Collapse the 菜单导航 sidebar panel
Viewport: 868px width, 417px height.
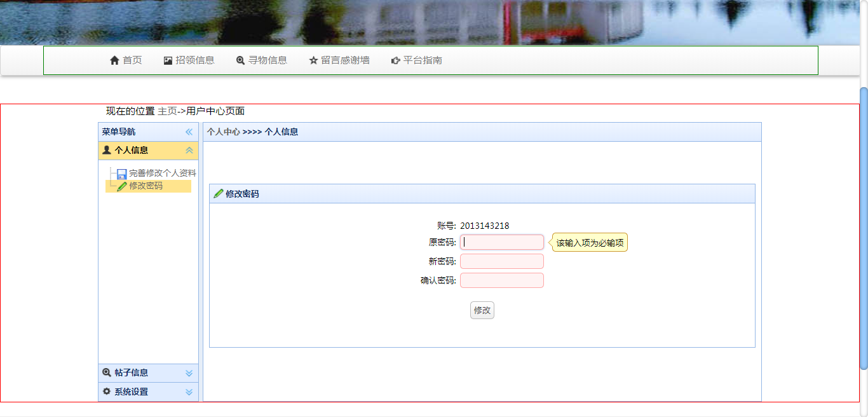(189, 132)
